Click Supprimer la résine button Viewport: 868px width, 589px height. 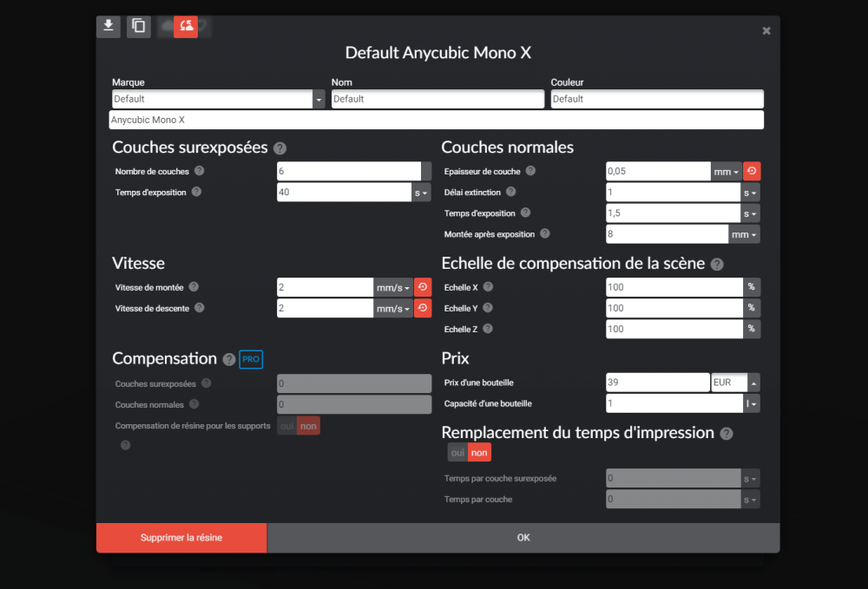click(181, 538)
